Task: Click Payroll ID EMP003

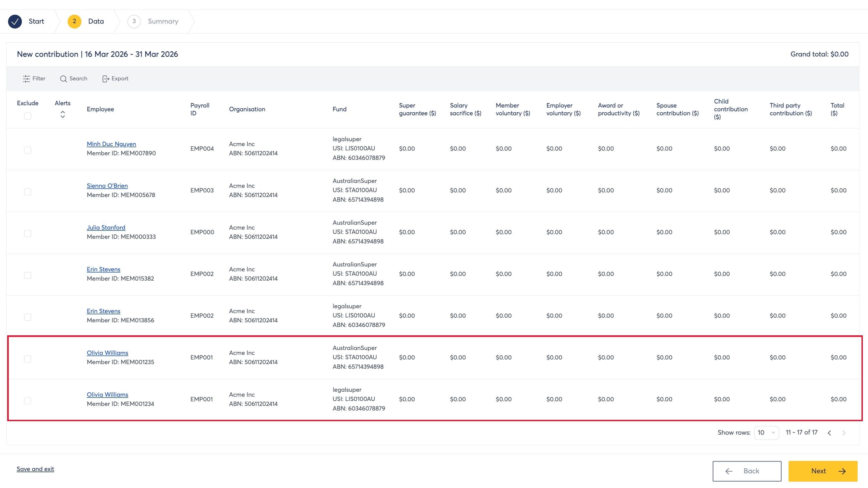Action: (x=202, y=190)
